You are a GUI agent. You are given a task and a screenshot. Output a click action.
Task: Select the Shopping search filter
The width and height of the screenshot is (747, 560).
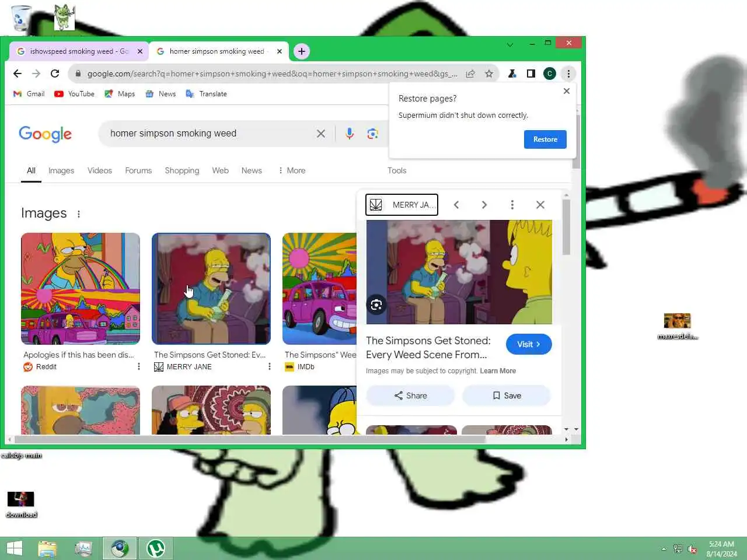(182, 170)
